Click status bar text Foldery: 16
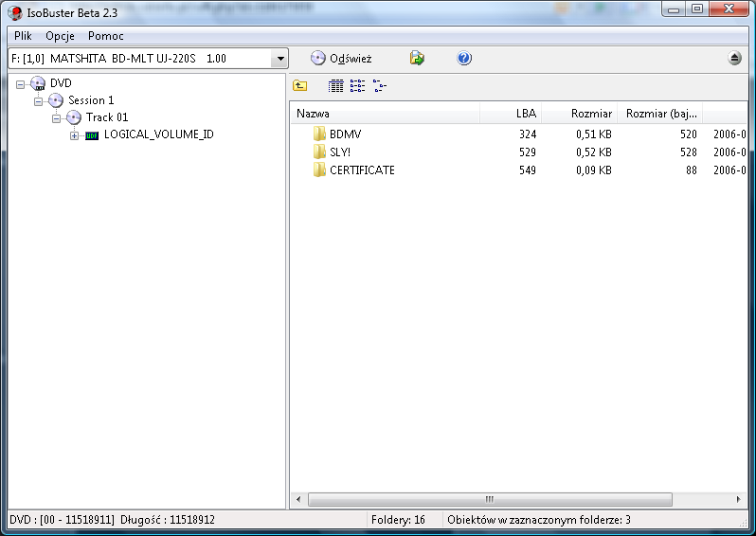 (398, 520)
